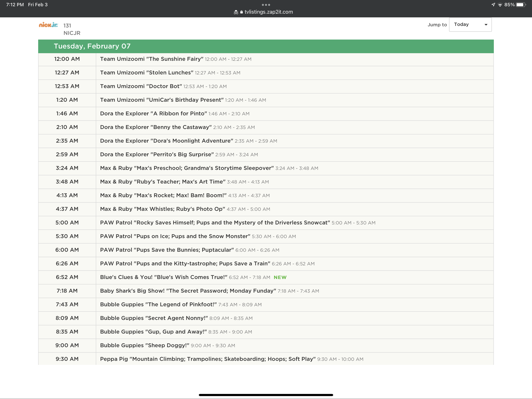Click the 12:53 AM time cell

[67, 86]
